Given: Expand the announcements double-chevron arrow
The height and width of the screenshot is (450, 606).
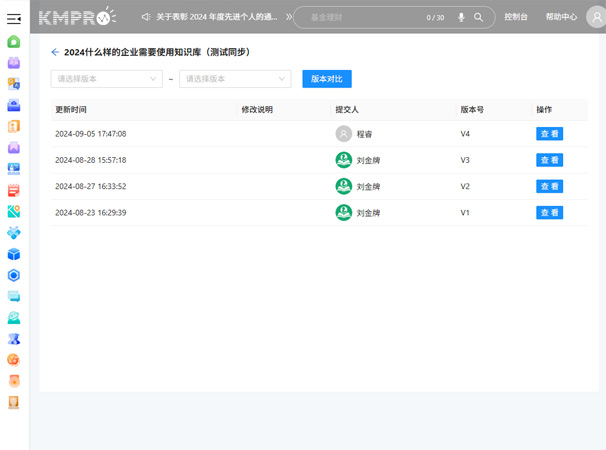Looking at the screenshot, I should [290, 17].
